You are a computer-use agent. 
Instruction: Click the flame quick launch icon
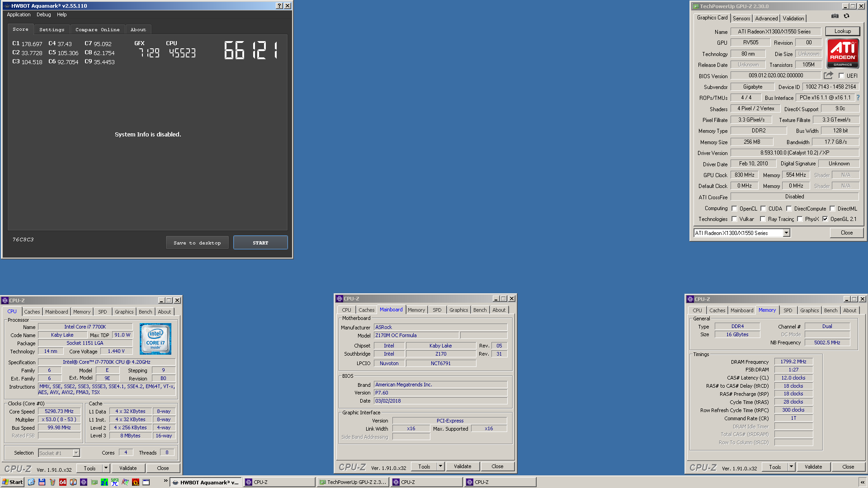[x=136, y=482]
